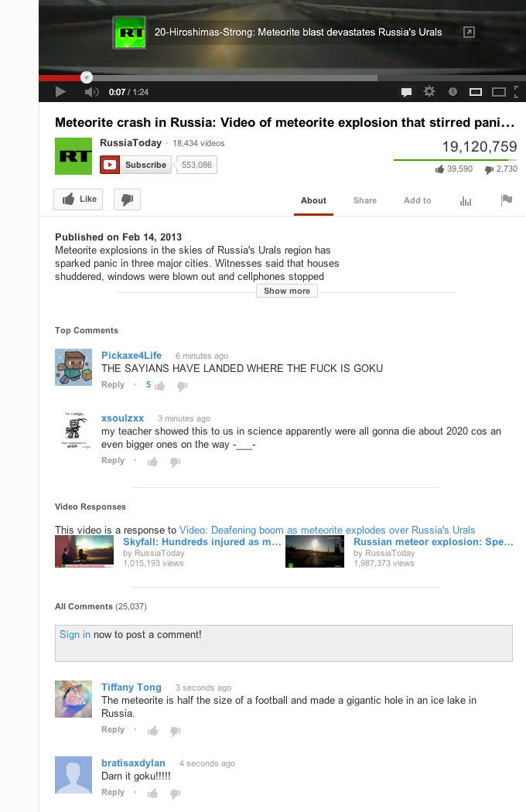Expand description with Show more
This screenshot has height=812, width=526.
tap(286, 291)
